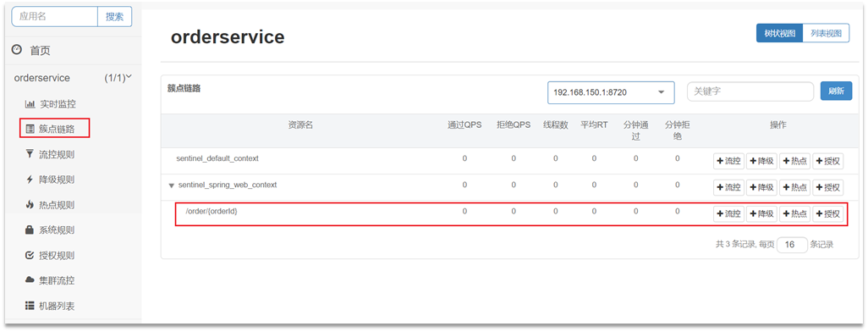Click the cloud icon for 集群流控
The height and width of the screenshot is (332, 868).
(x=30, y=280)
